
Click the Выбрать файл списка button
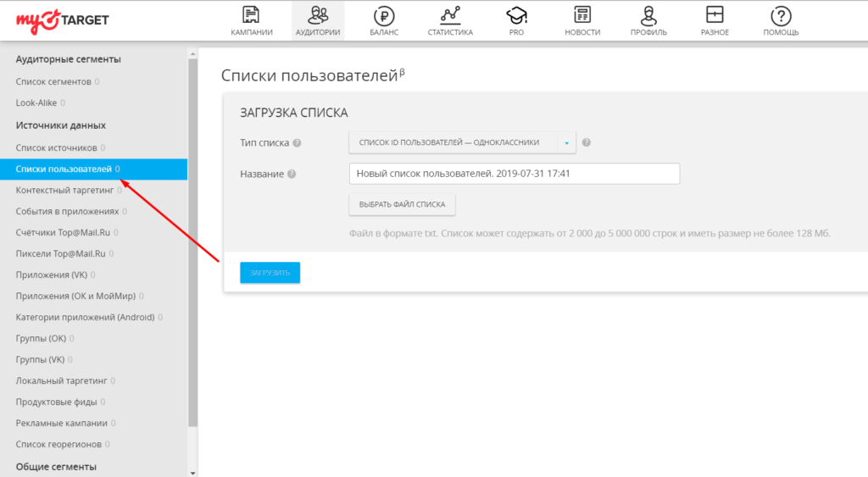[402, 205]
